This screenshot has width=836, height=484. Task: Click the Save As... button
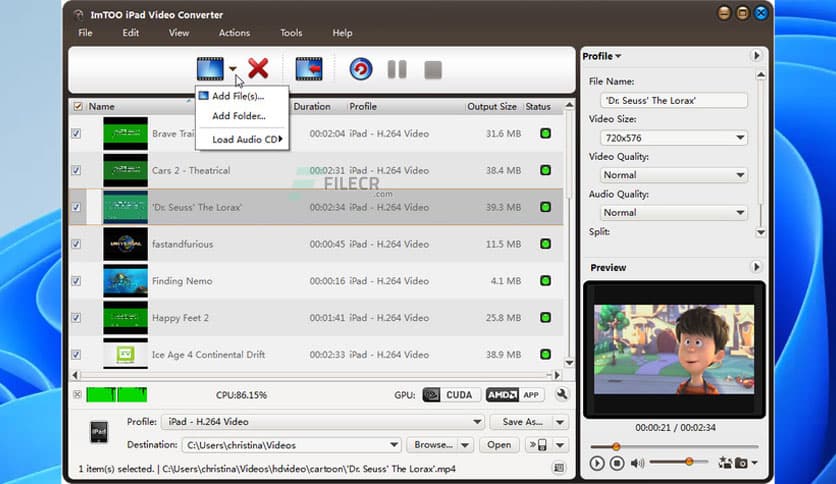pyautogui.click(x=521, y=422)
